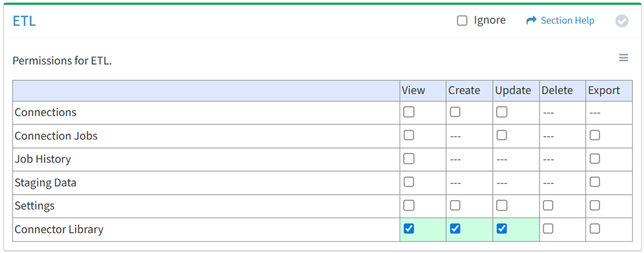Screen dimensions: 644x253
Task: Enable Export for Connection Jobs
Action: (594, 136)
